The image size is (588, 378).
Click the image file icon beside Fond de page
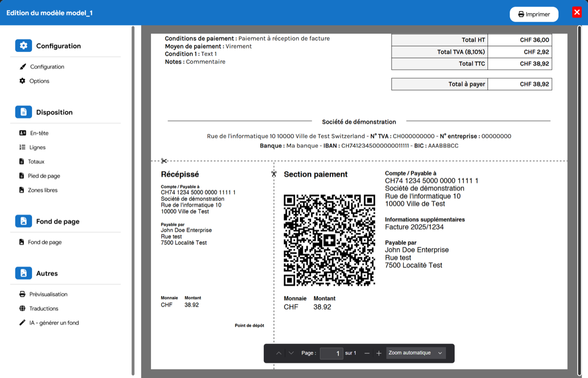(x=22, y=242)
